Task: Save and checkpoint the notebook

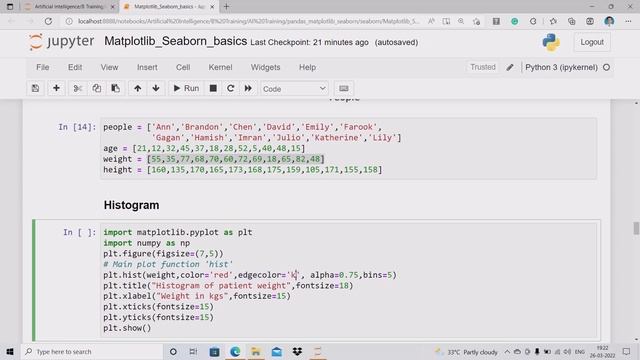Action: pyautogui.click(x=36, y=88)
